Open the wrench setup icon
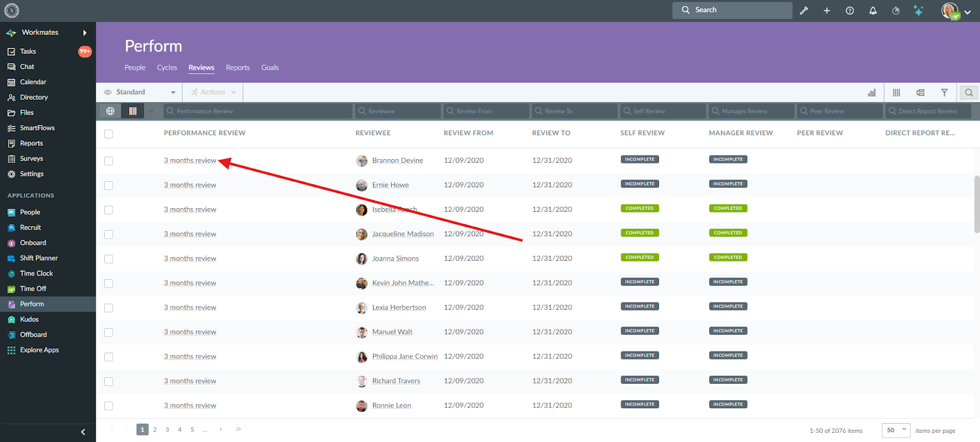This screenshot has width=980, height=442. [804, 10]
